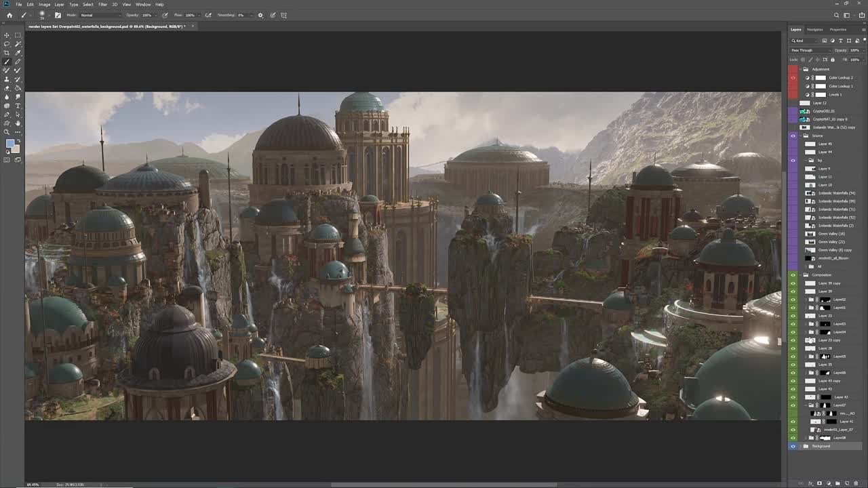
Task: Open brush settings panel icon
Action: pos(58,15)
